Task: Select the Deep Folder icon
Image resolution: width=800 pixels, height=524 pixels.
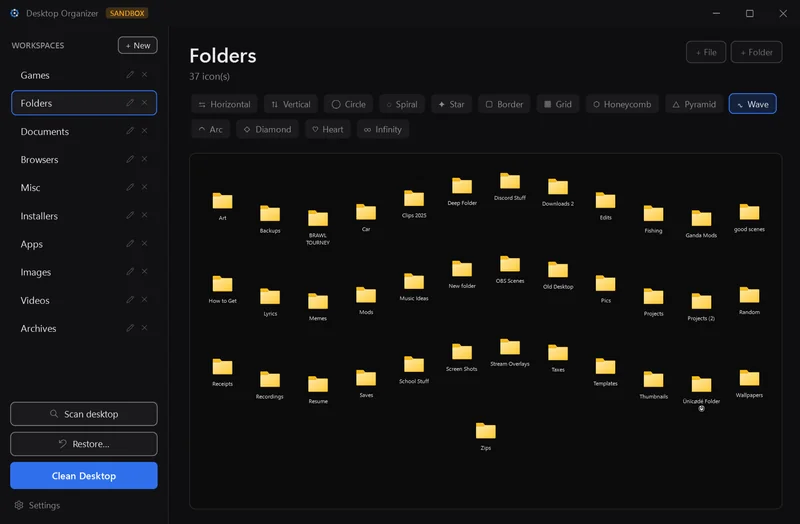Action: coord(462,186)
